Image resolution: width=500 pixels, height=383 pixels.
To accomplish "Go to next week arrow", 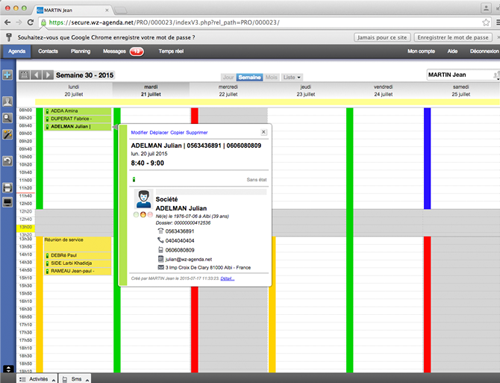I will 48,75.
